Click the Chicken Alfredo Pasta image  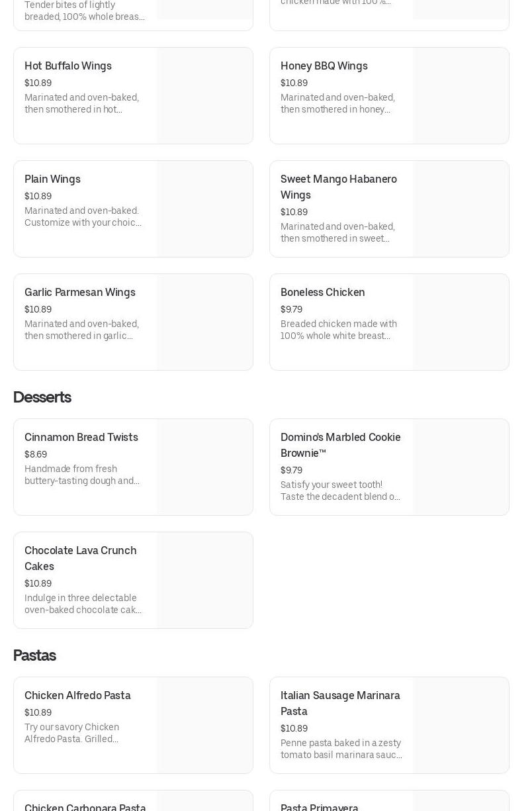pos(204,726)
